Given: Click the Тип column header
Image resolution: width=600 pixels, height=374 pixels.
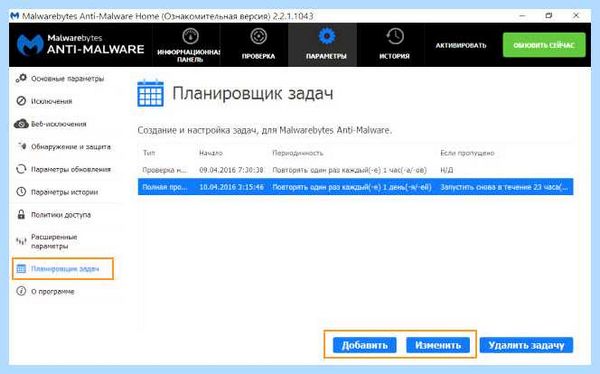Looking at the screenshot, I should pyautogui.click(x=149, y=153).
